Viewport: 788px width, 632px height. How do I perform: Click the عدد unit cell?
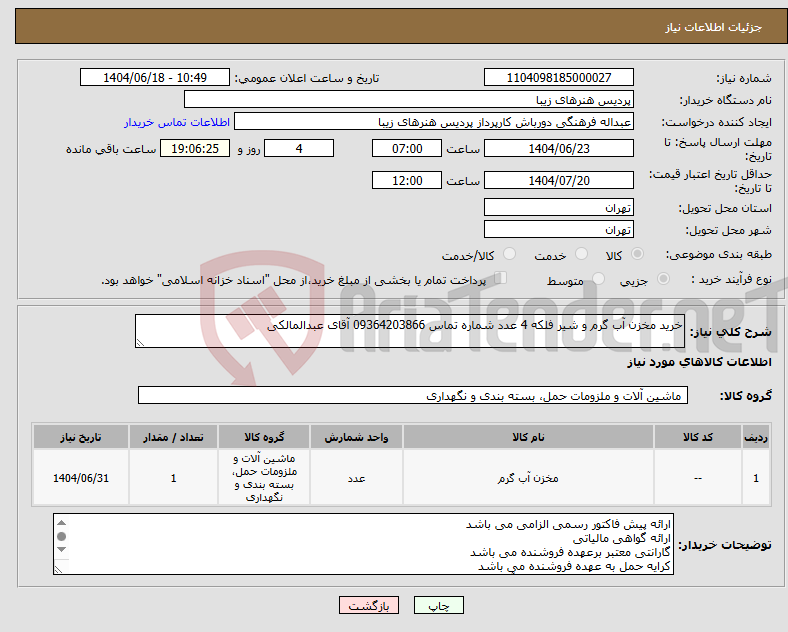tap(356, 478)
